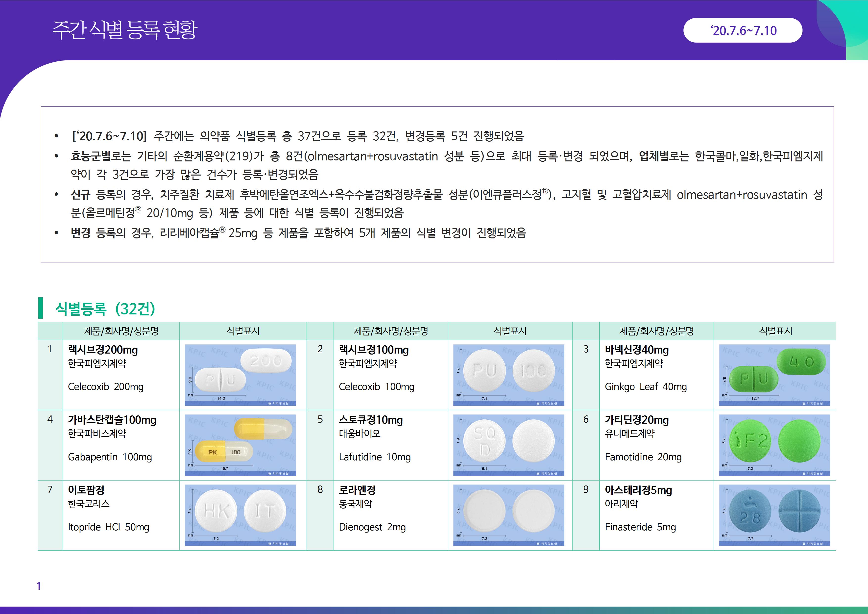Click product name 아스테리정5mg
This screenshot has height=614, width=868.
coord(638,490)
